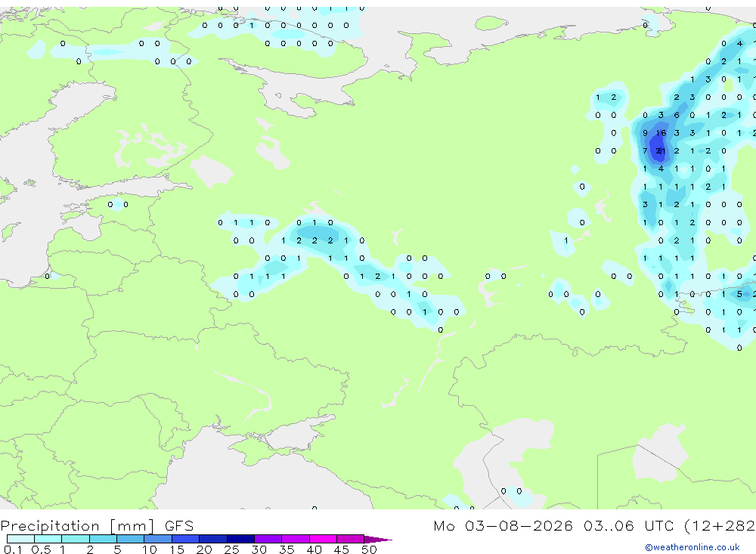Select the 30–35 mm purple legend swatch

(268, 539)
